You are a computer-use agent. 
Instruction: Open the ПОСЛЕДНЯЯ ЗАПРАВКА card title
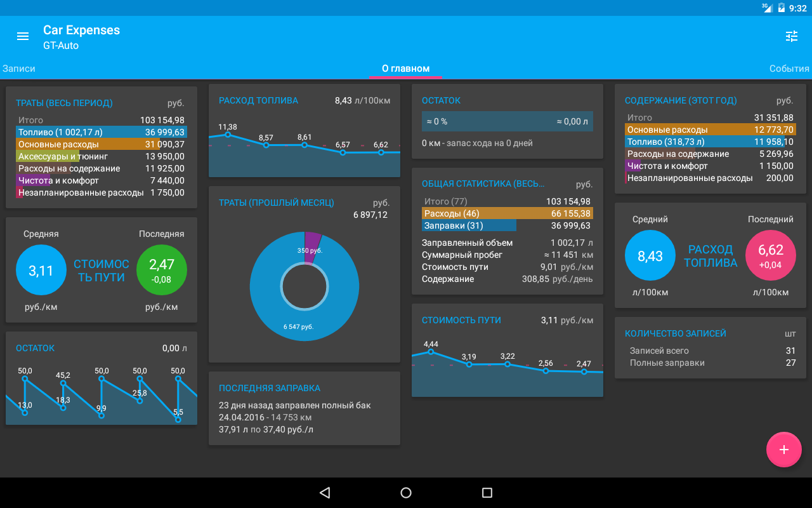(270, 388)
